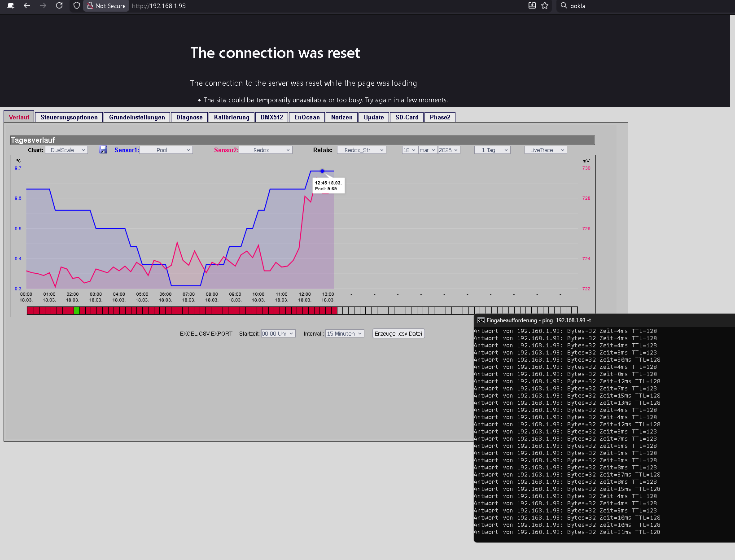The width and height of the screenshot is (735, 560).
Task: Reload the page at 192.168.1.93
Action: coord(59,6)
